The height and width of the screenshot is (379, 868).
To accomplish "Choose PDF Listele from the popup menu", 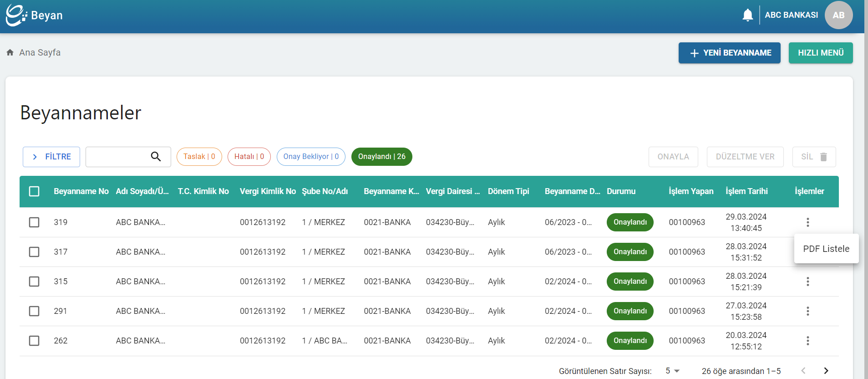I will click(x=826, y=249).
